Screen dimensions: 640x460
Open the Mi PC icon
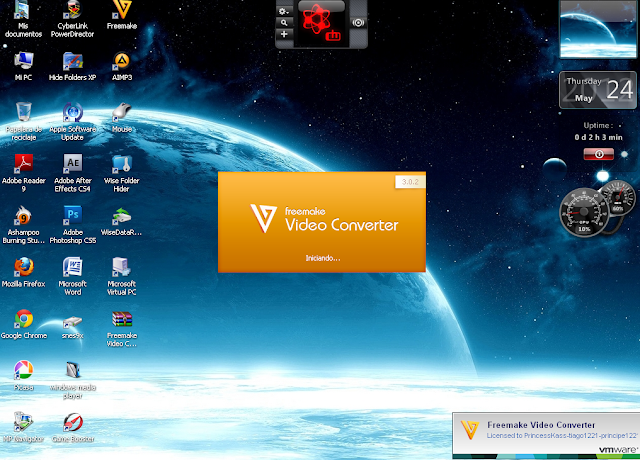23,66
